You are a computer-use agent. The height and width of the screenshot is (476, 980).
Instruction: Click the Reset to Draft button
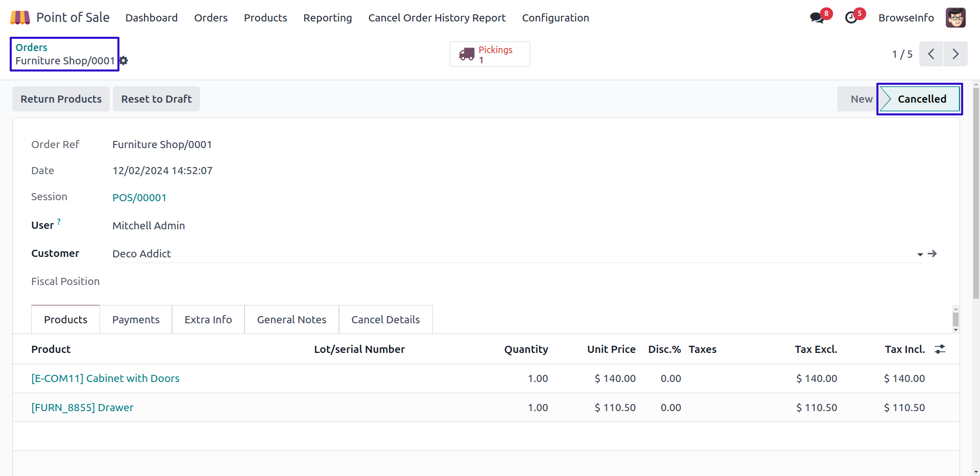156,99
